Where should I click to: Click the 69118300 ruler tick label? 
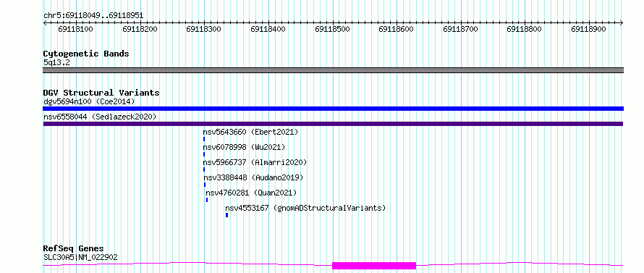coord(204,29)
